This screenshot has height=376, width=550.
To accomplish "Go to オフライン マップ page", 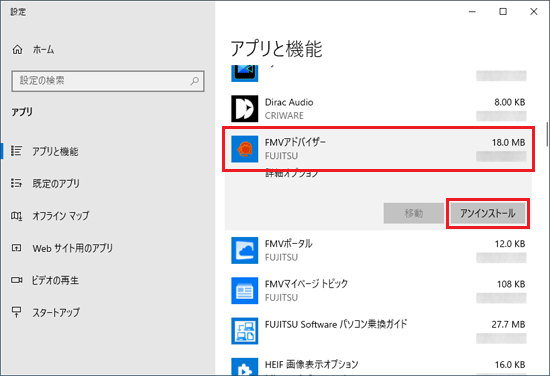I will (61, 216).
